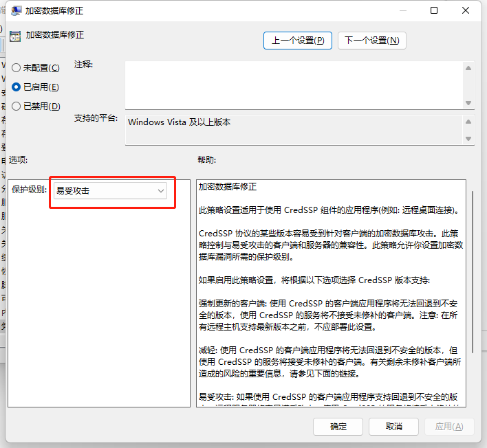Click down arrow of 支持的平台 scrollbar
Viewport: 487px width, 448px height.
pos(468,139)
